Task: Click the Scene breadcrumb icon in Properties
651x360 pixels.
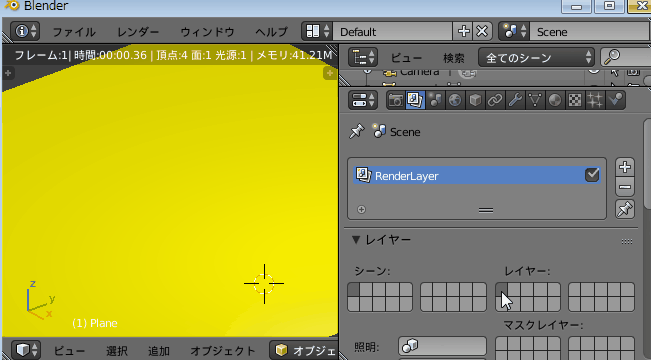Action: (379, 131)
